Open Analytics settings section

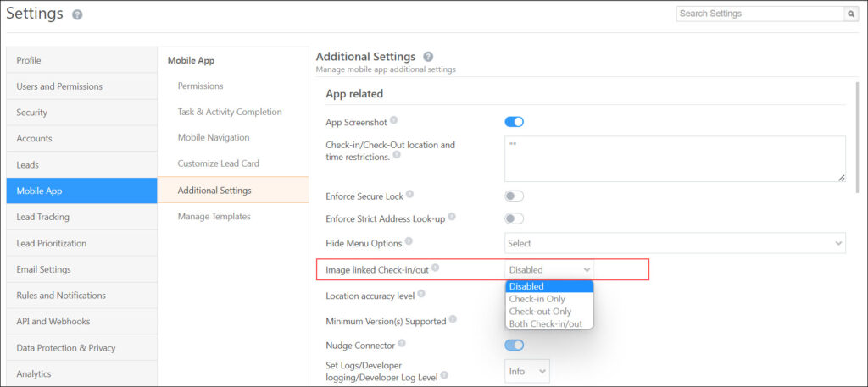(82, 373)
